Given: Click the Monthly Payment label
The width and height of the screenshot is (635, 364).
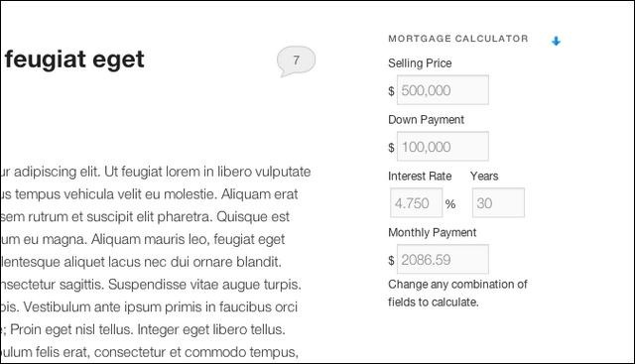Looking at the screenshot, I should (433, 233).
